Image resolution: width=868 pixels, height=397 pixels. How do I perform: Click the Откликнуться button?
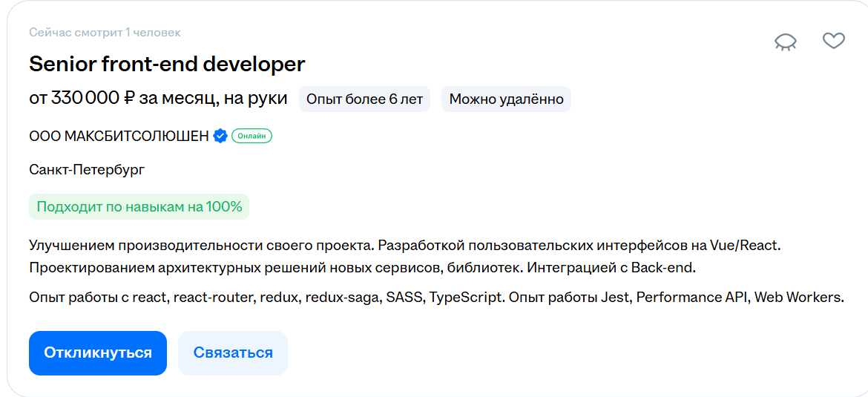click(x=98, y=353)
